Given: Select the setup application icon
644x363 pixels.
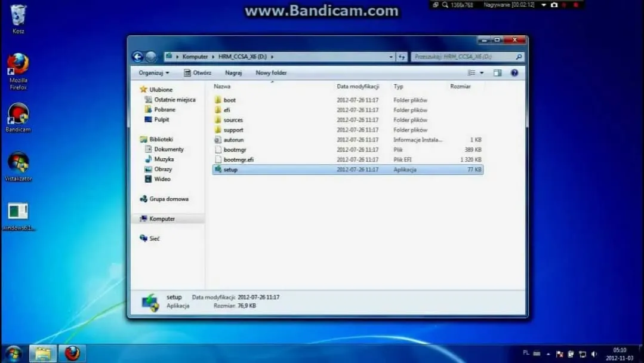Looking at the screenshot, I should click(218, 169).
